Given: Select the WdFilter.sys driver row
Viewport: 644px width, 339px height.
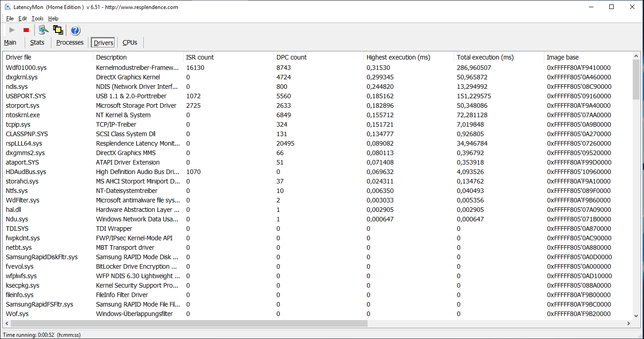Looking at the screenshot, I should pos(317,200).
